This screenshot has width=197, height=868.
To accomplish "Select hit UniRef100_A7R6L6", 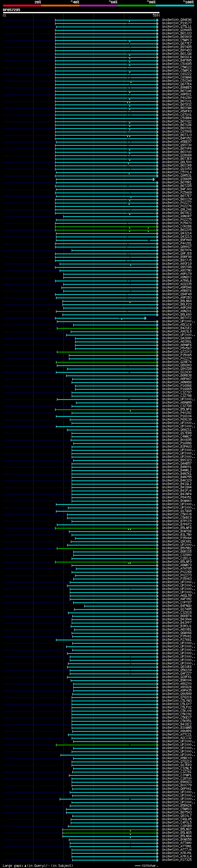I will pyautogui.click(x=177, y=281).
